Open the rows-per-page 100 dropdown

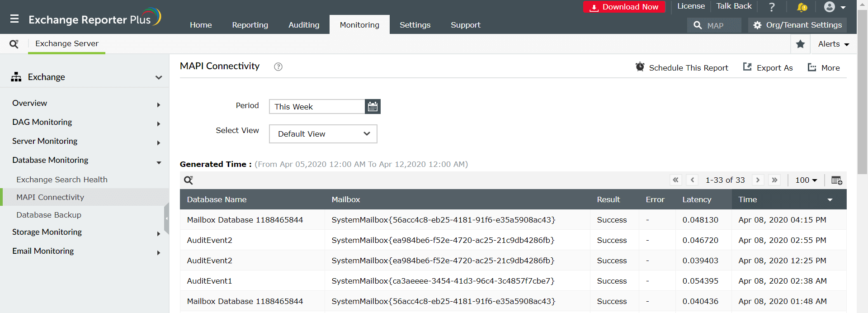tap(806, 180)
